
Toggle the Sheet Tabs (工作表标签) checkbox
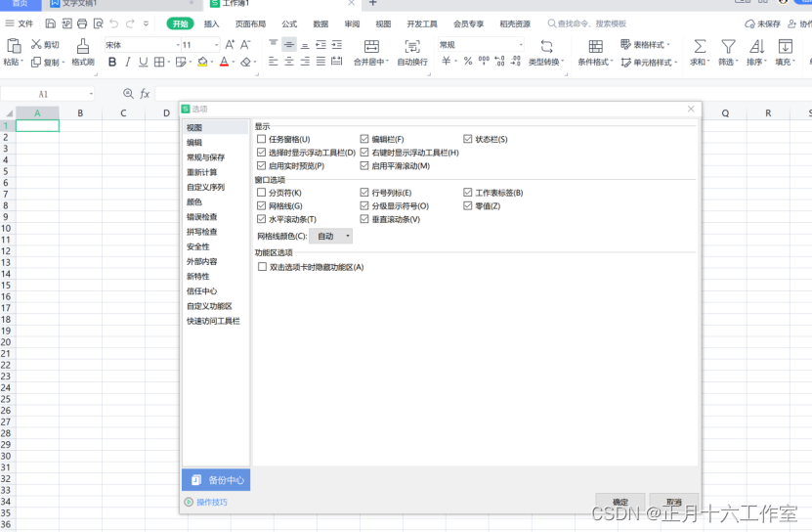(468, 193)
